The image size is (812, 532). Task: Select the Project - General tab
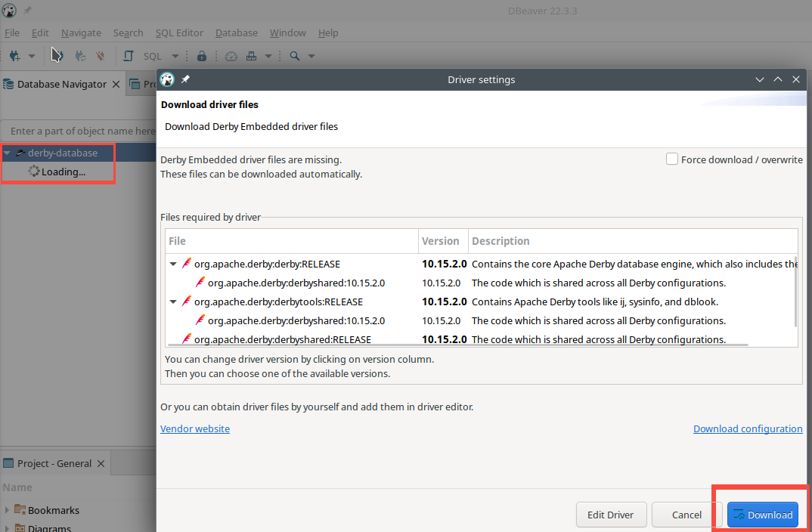click(x=54, y=463)
